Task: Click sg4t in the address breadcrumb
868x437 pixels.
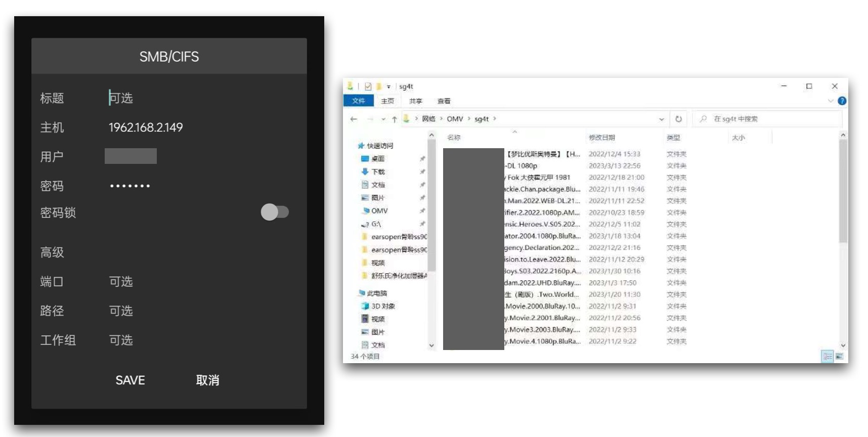Action: click(482, 119)
